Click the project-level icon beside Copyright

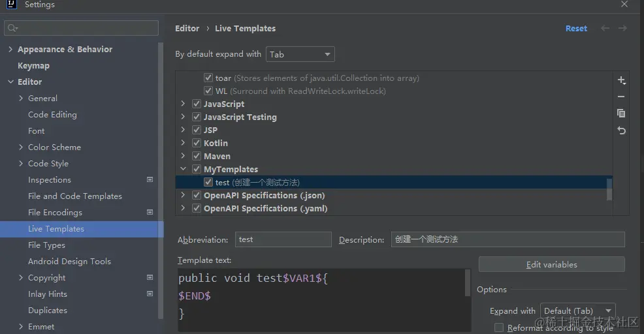point(150,277)
